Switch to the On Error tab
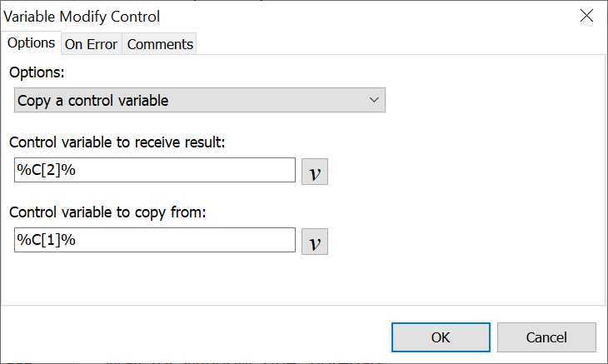The width and height of the screenshot is (608, 364). (92, 44)
